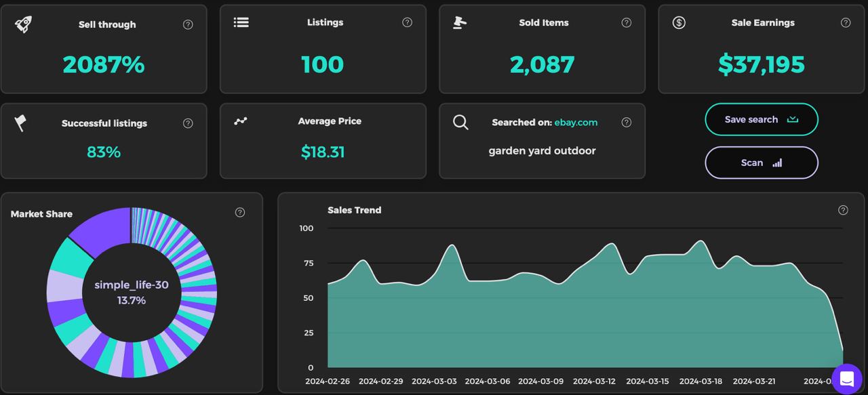Open help tooltip for Sell through
Image resolution: width=868 pixels, height=395 pixels.
pyautogui.click(x=188, y=24)
